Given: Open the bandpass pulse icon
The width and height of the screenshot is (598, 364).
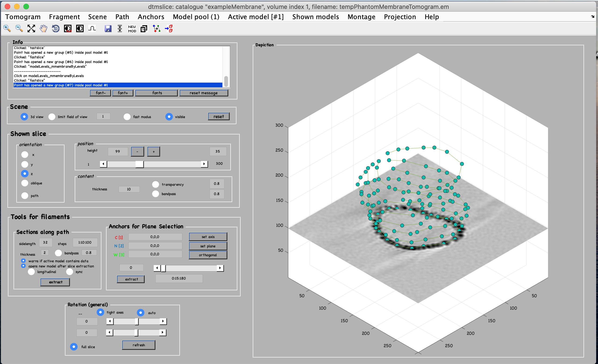Looking at the screenshot, I should [92, 29].
